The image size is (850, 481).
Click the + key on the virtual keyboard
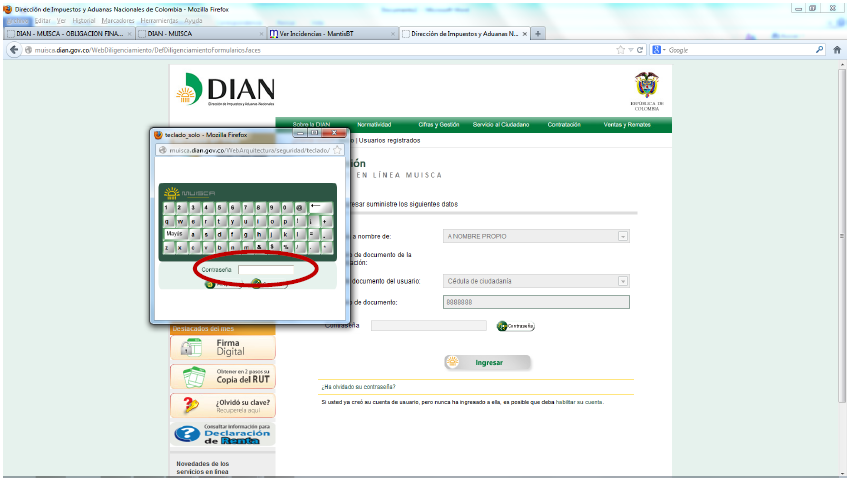[x=326, y=222]
